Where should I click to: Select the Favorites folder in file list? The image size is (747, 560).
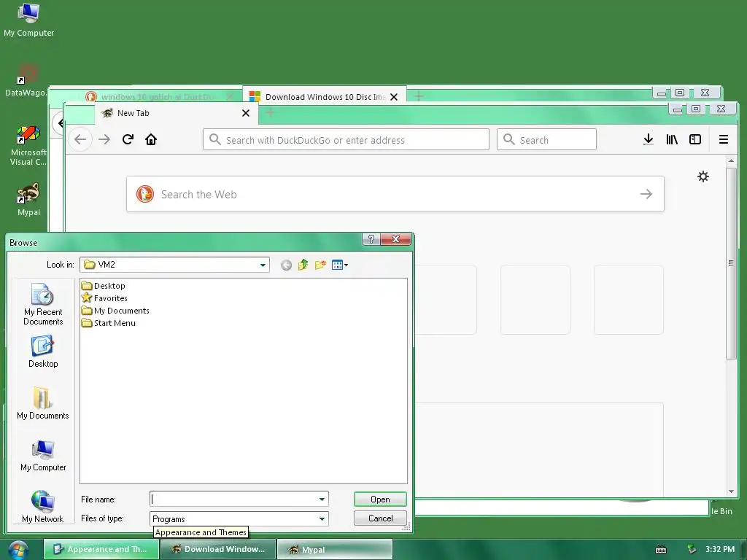[104, 298]
